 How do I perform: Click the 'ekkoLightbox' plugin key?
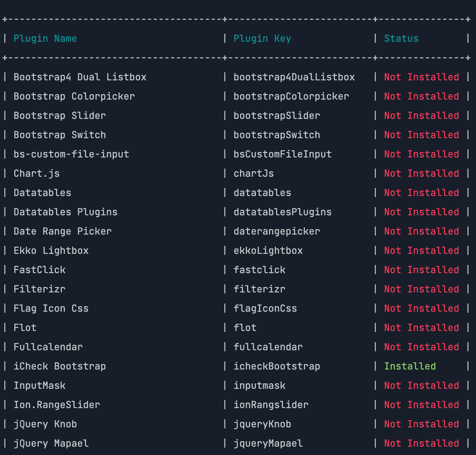[x=268, y=251]
